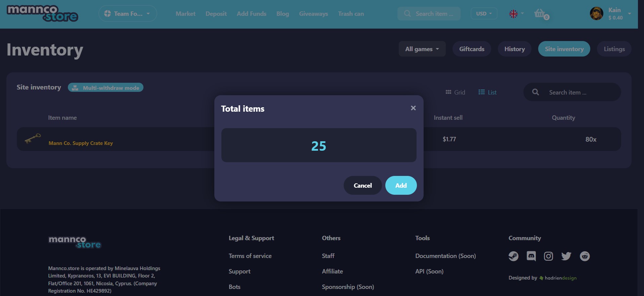Image resolution: width=644 pixels, height=296 pixels.
Task: Open the Reddit community icon
Action: pyautogui.click(x=585, y=256)
